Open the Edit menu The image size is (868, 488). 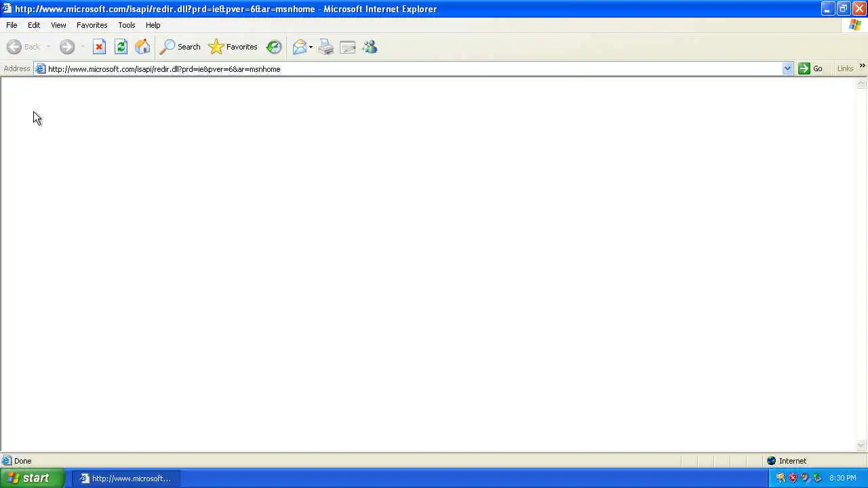click(x=34, y=25)
